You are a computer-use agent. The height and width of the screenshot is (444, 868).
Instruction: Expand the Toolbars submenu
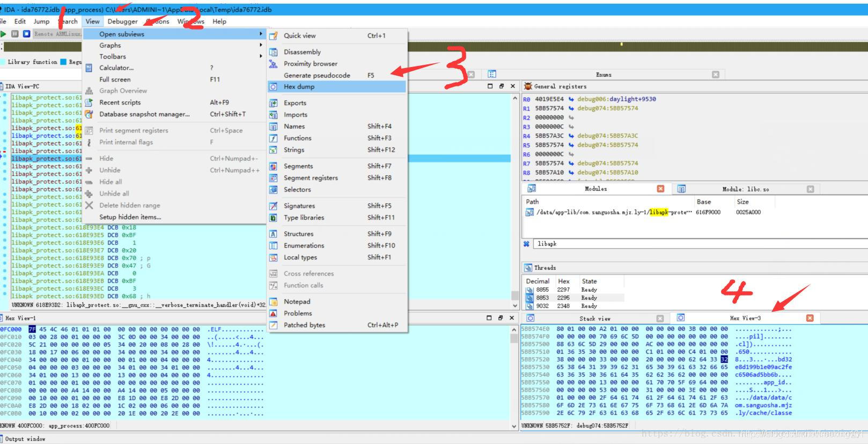(x=174, y=56)
